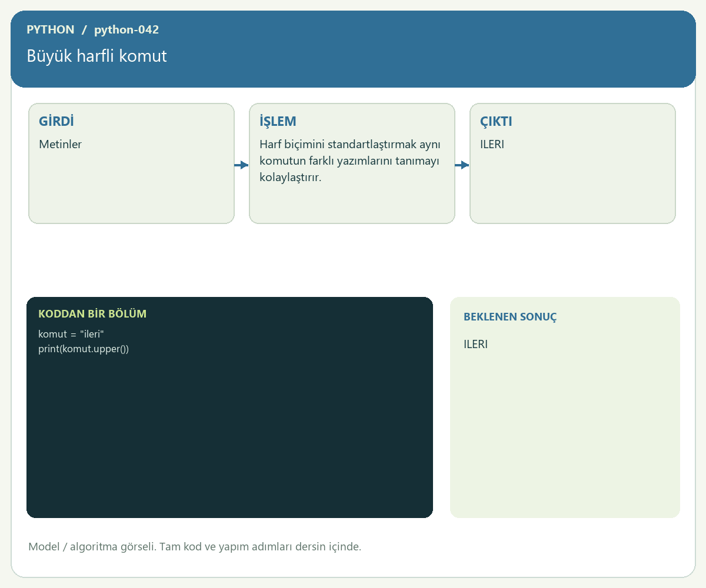Viewport: 706px width, 588px height.
Task: Click the ILERI text in ÇIKTI box
Action: (492, 144)
